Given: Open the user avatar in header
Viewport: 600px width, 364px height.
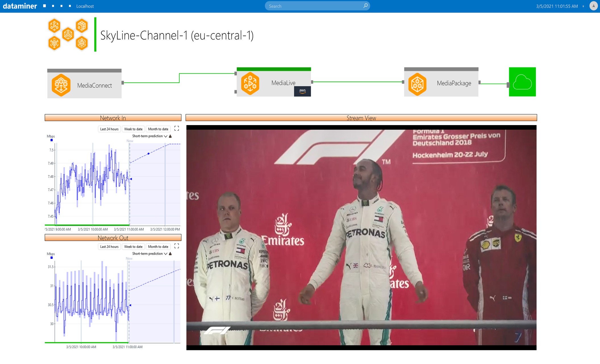Looking at the screenshot, I should pyautogui.click(x=593, y=6).
